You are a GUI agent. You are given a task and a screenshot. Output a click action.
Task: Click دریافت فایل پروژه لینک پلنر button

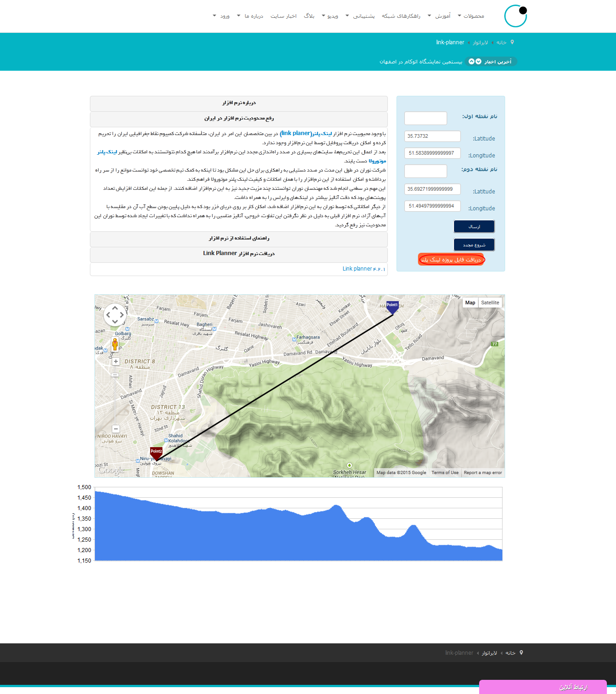pos(451,260)
